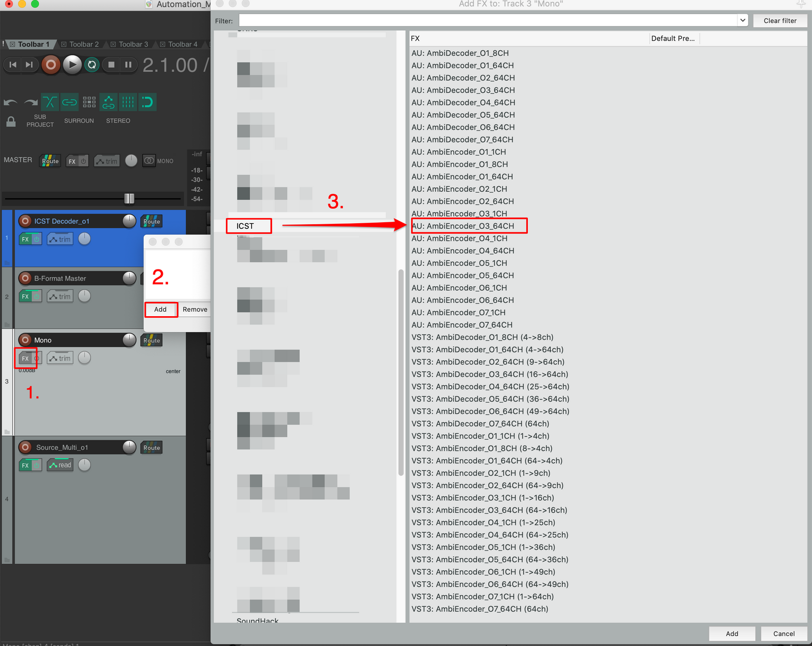The image size is (812, 646).
Task: Arm record on B-Format Master track
Action: (x=25, y=278)
